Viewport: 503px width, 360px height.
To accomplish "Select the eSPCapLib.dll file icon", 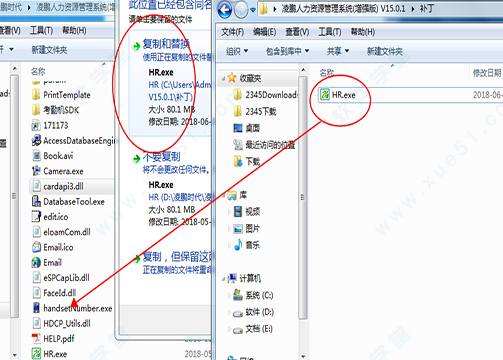I will (36, 278).
